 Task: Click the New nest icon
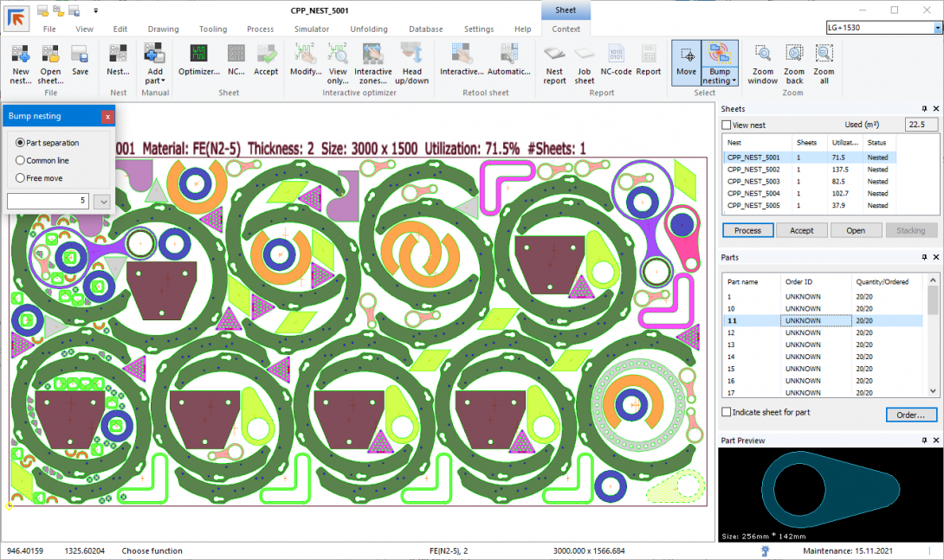[21, 55]
